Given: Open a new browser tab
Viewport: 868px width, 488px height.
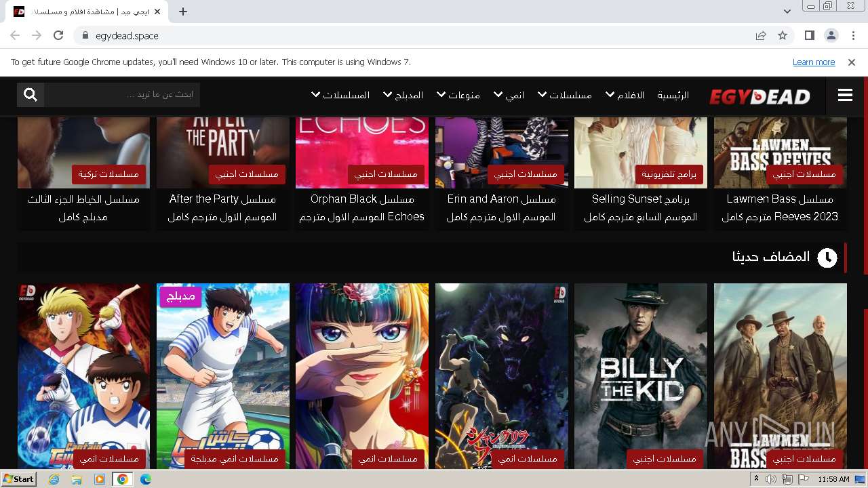Looking at the screenshot, I should pyautogui.click(x=183, y=11).
